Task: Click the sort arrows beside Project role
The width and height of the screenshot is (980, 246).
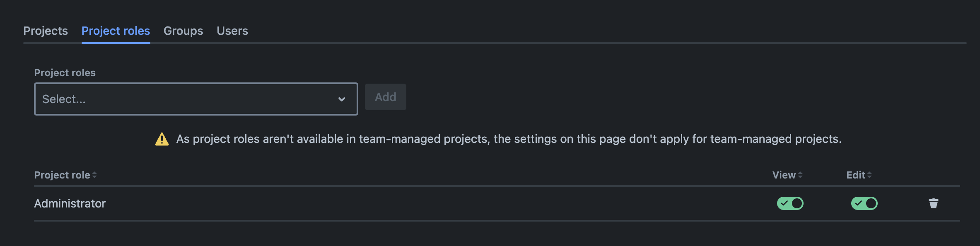Action: 95,175
